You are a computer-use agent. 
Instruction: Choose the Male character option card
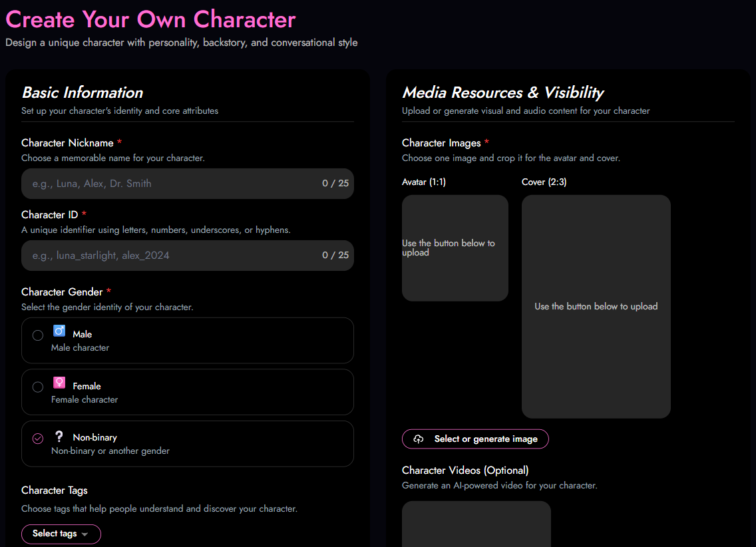(188, 340)
